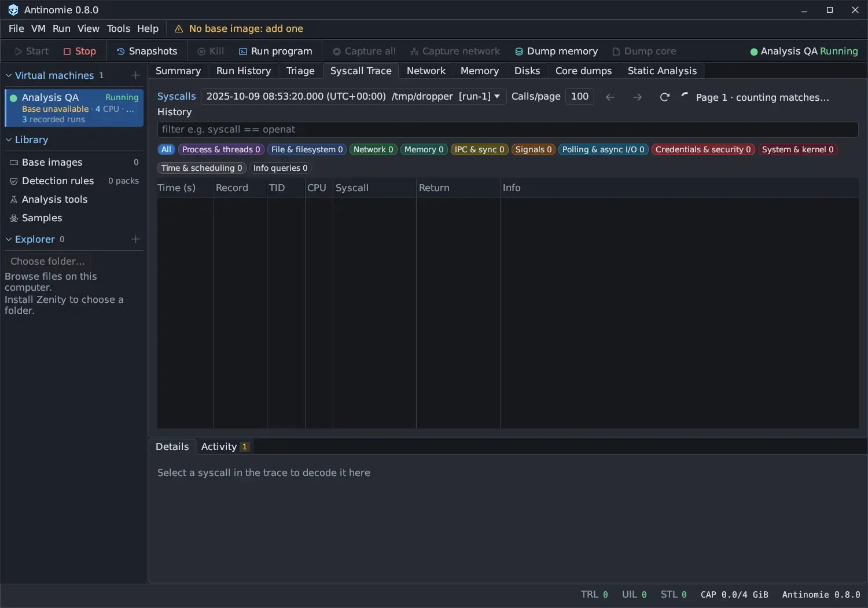Toggle Process & threads category filter
This screenshot has height=608, width=868.
221,149
